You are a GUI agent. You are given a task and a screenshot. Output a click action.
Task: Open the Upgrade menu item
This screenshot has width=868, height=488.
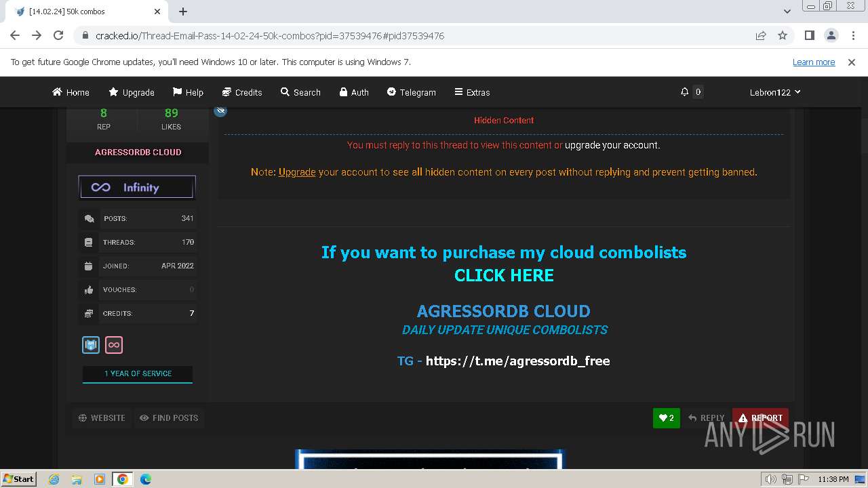pyautogui.click(x=132, y=92)
